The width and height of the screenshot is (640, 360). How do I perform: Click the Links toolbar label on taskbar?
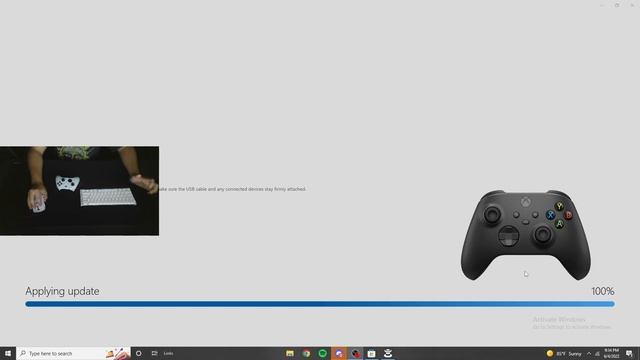click(168, 353)
